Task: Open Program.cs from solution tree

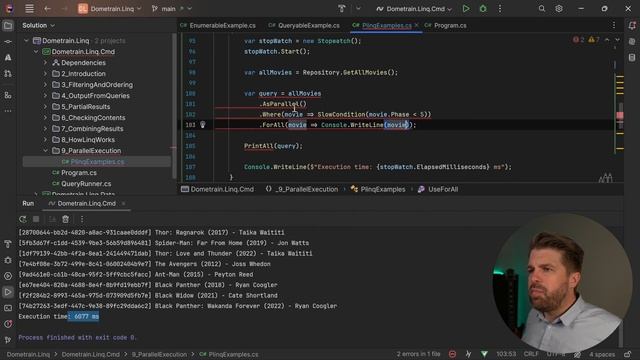Action: [78, 173]
